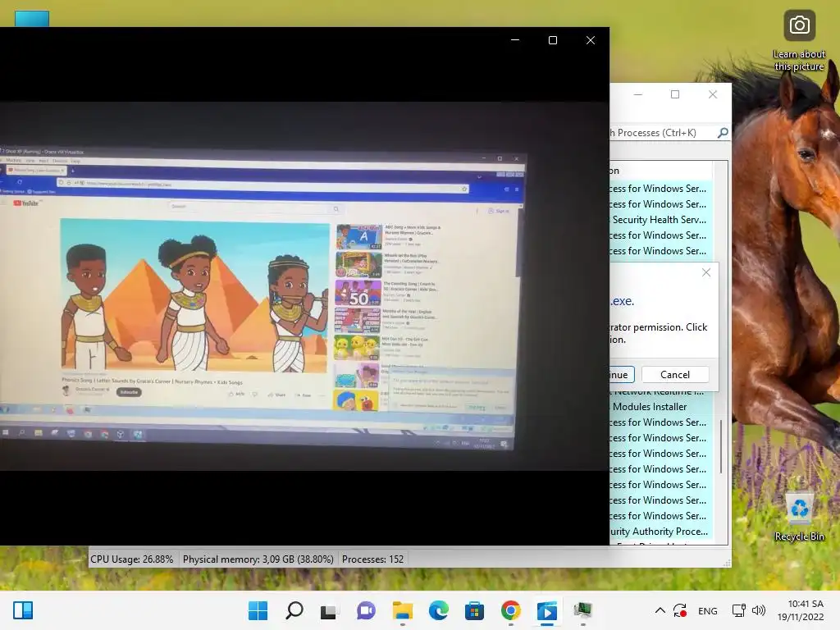Click the Learn about this picture icon

click(799, 41)
